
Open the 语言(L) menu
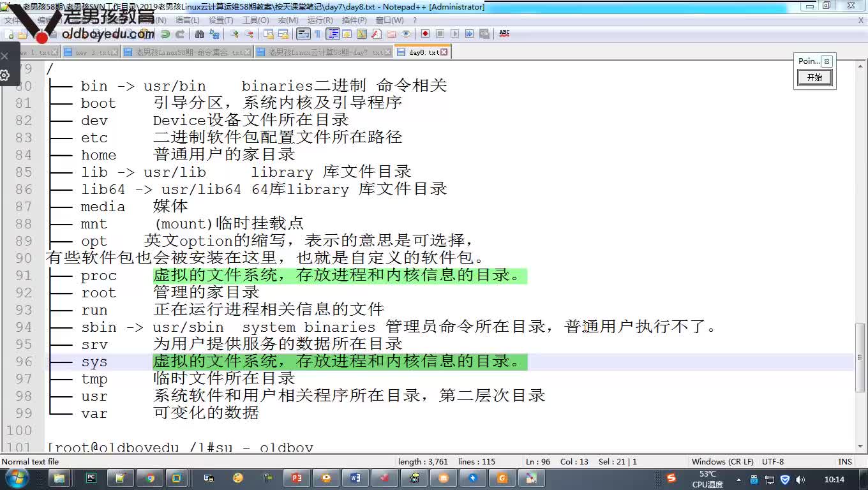click(187, 20)
